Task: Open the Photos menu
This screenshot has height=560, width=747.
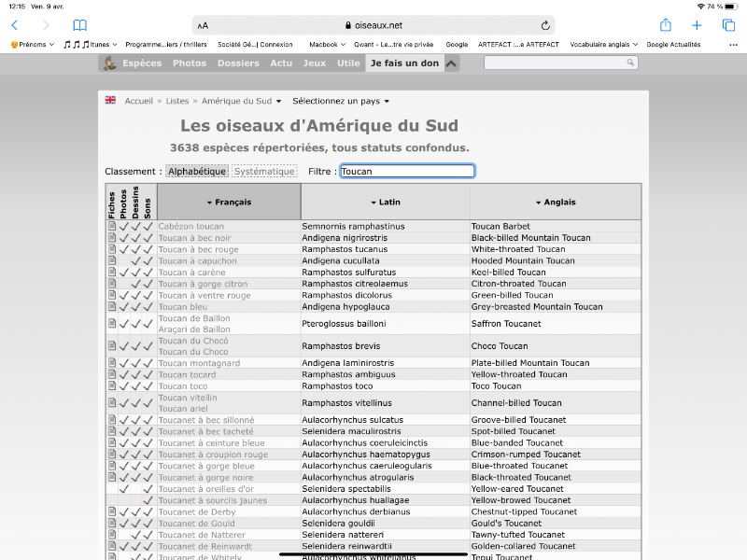Action: pyautogui.click(x=190, y=63)
